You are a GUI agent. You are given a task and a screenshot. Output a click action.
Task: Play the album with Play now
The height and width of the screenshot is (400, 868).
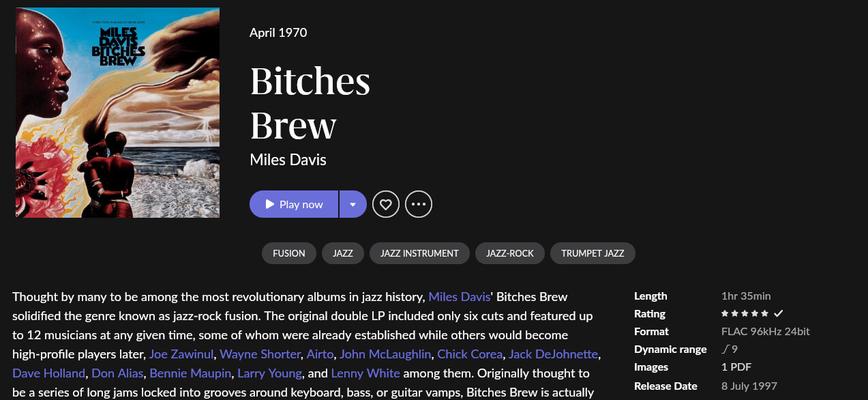pyautogui.click(x=294, y=204)
